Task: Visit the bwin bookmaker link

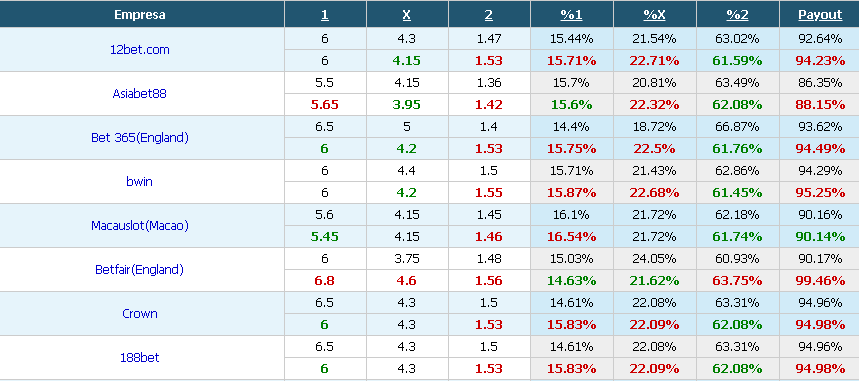Action: pos(139,181)
